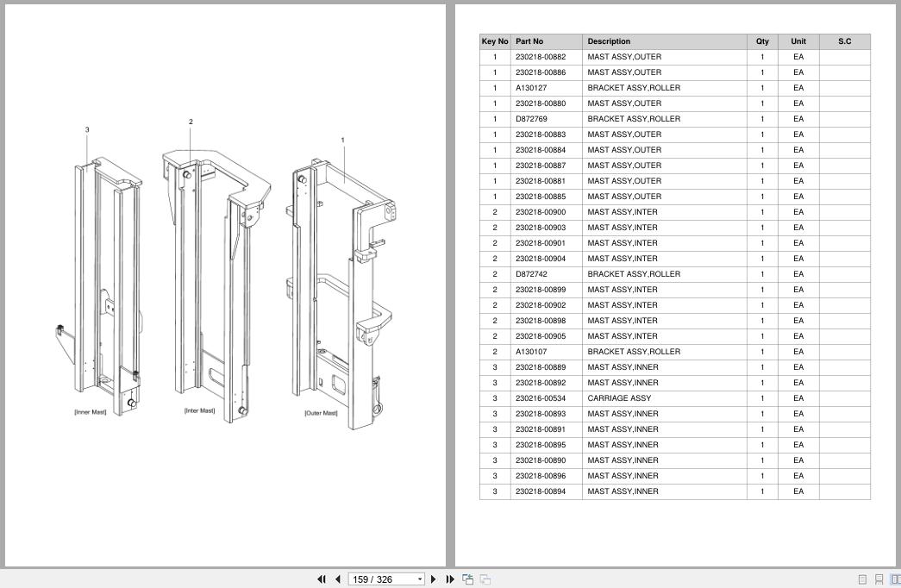The image size is (901, 588).
Task: Jump to the last page
Action: (450, 579)
